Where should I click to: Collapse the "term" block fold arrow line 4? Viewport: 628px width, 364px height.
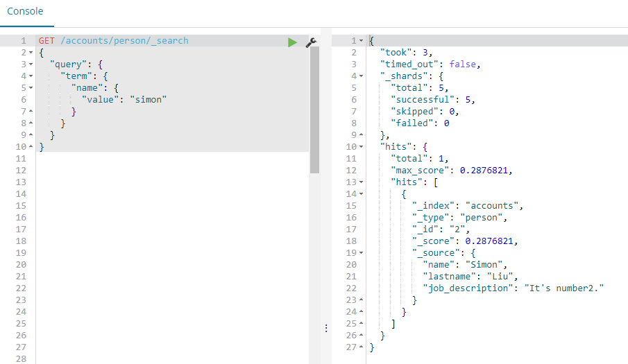(x=31, y=76)
